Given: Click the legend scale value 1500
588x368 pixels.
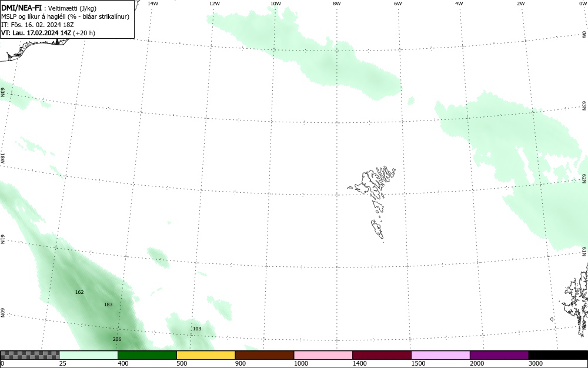Looking at the screenshot, I should pyautogui.click(x=418, y=363).
